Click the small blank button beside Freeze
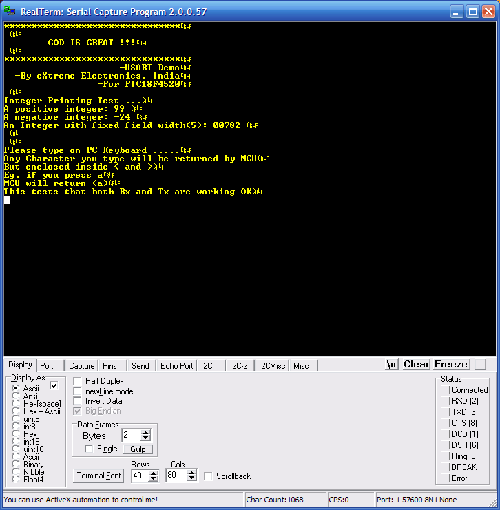 480,364
